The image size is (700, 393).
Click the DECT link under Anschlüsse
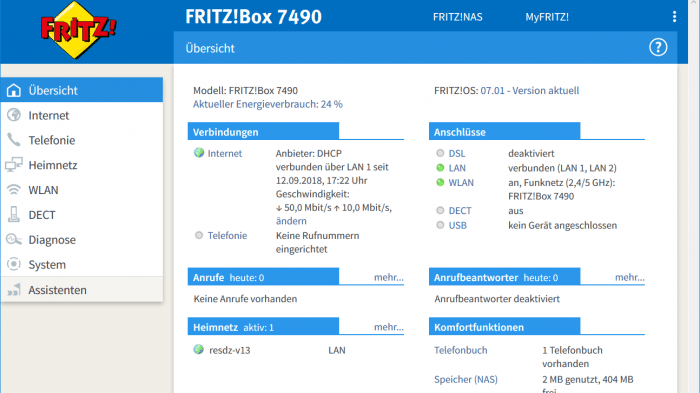pos(460,210)
